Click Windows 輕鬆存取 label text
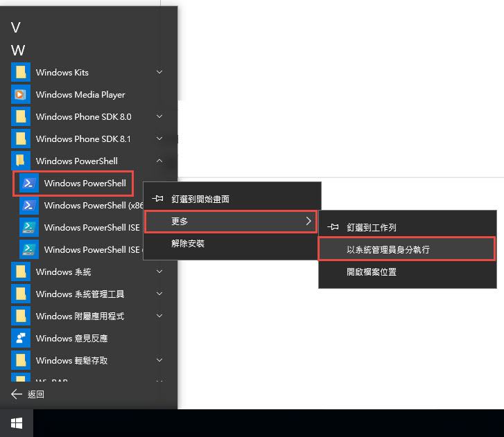504x437 pixels. 71,361
